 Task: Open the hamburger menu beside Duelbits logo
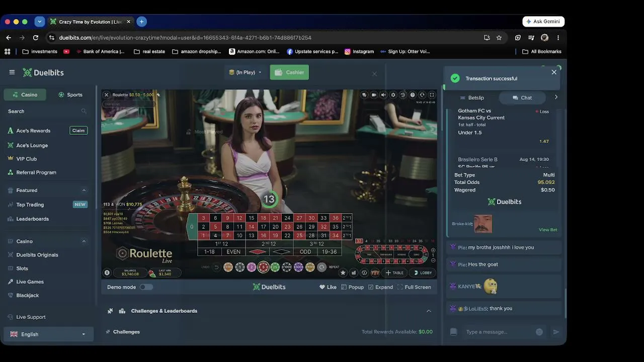coord(12,72)
